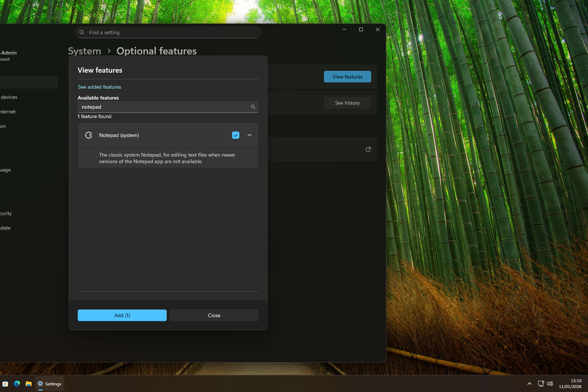Open File Explorer from the taskbar

tap(29, 384)
